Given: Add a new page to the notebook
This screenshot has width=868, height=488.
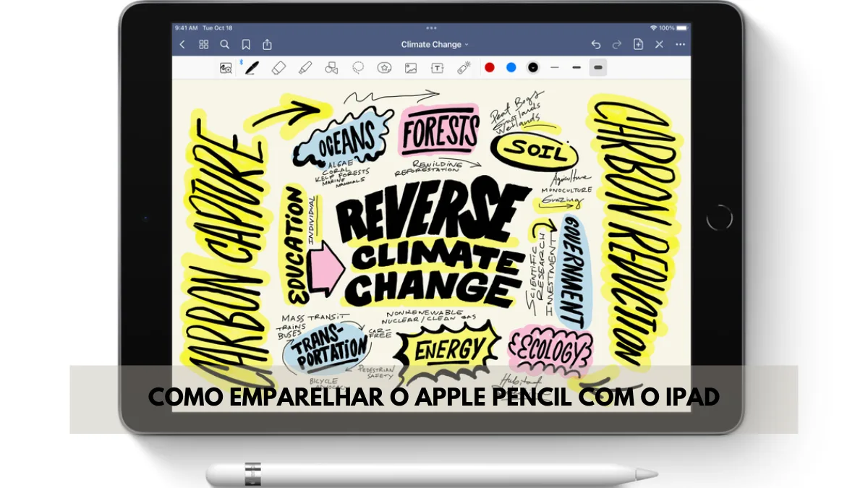Looking at the screenshot, I should tap(638, 45).
